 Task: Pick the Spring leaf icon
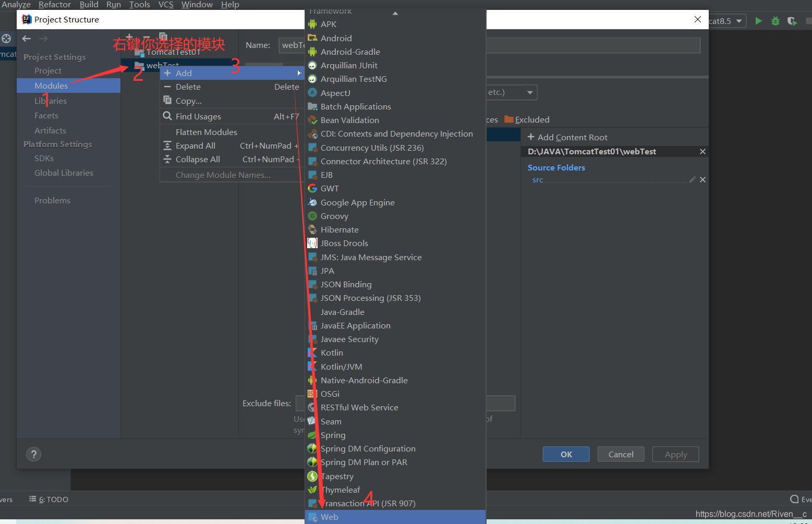(x=312, y=435)
